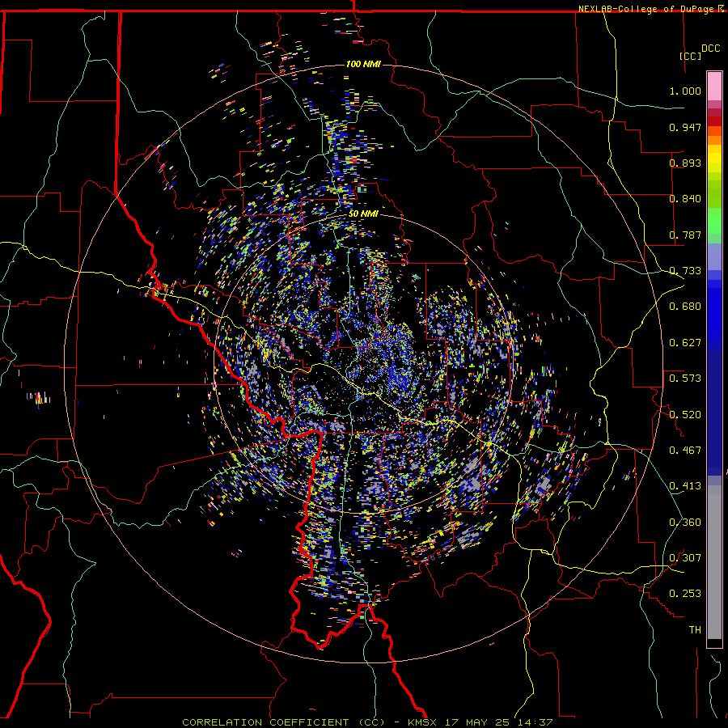Click the [CC] unit label
This screenshot has width=728, height=728.
click(x=691, y=56)
